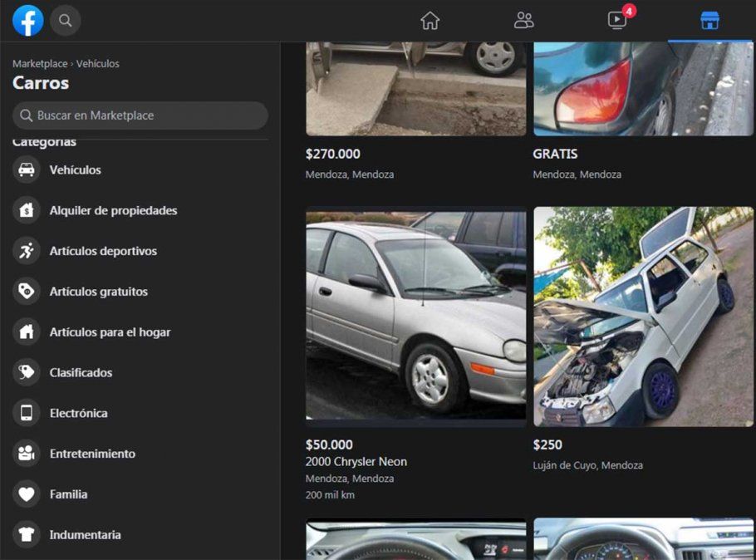Open the Artículos gratuitos category

98,292
